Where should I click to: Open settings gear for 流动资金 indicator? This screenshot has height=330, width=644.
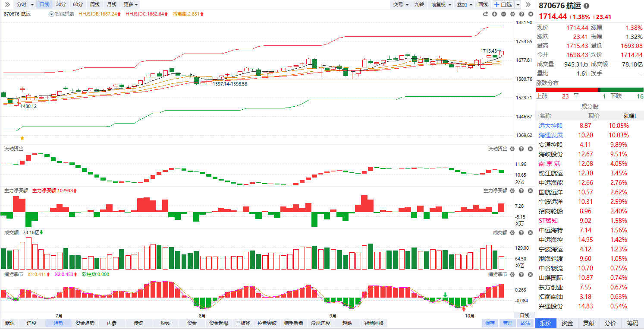[512, 149]
